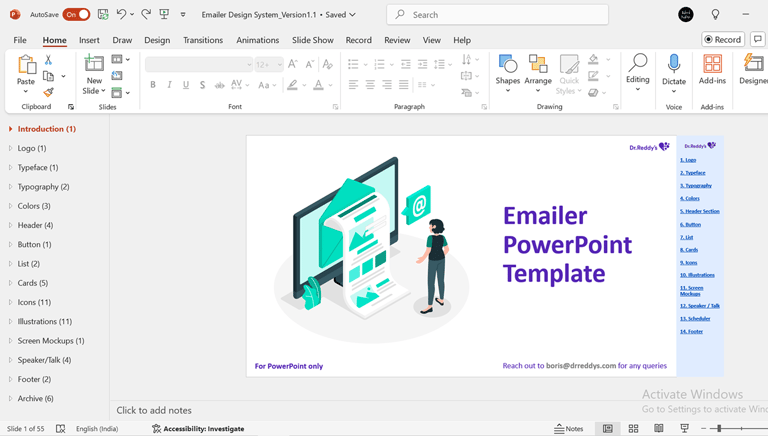Open the font size dropdown
This screenshot has width=768, height=436.
(x=280, y=64)
